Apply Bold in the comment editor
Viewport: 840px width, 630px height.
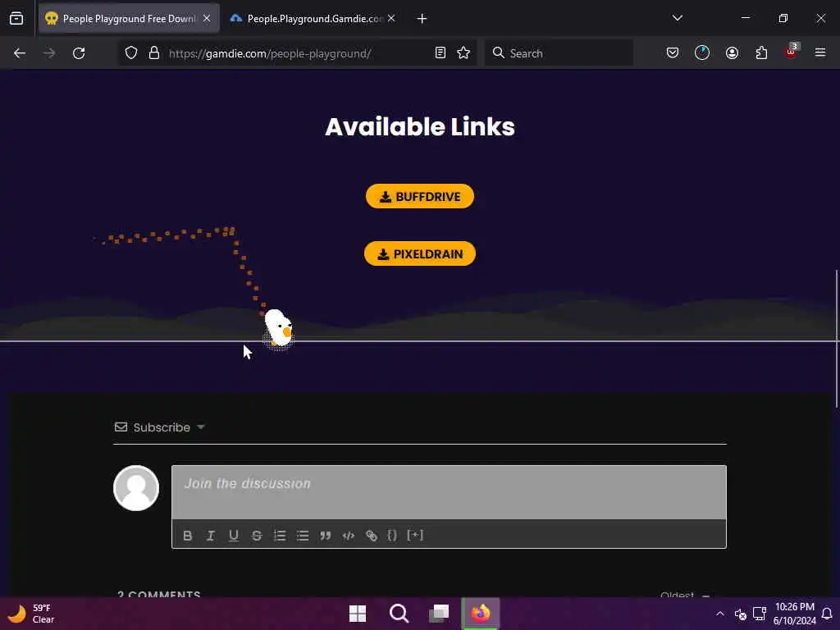click(x=188, y=535)
